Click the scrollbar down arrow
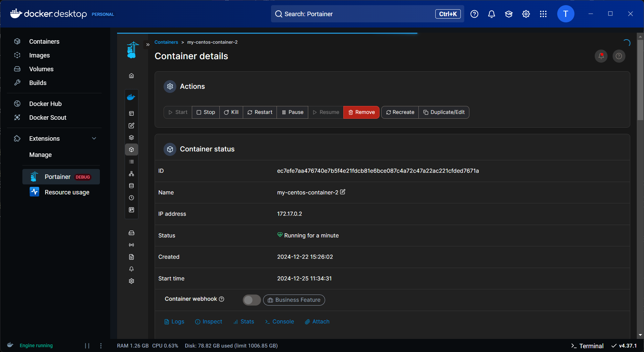Screen dimensions: 644x352 (x=640, y=335)
